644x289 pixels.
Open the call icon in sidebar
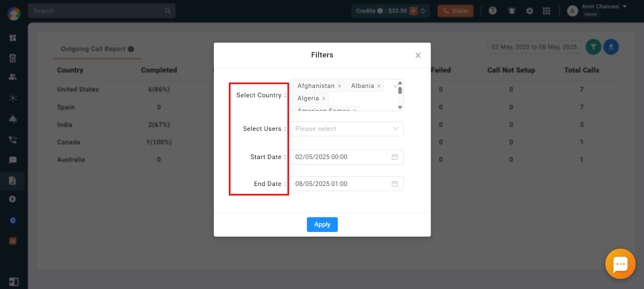tap(13, 140)
